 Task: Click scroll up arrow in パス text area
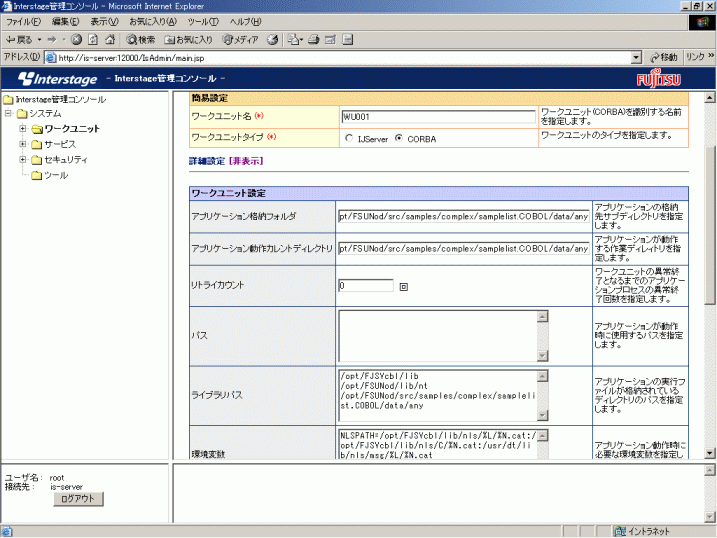[x=542, y=316]
